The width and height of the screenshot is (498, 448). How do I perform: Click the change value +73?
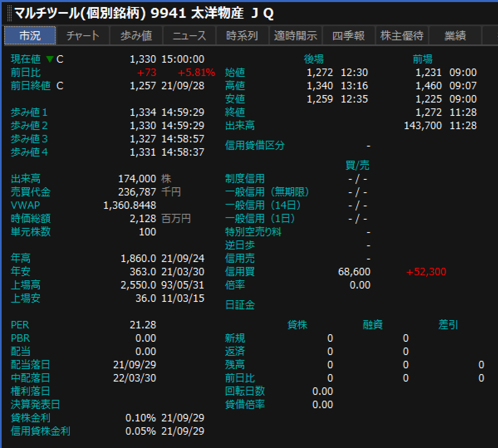147,73
